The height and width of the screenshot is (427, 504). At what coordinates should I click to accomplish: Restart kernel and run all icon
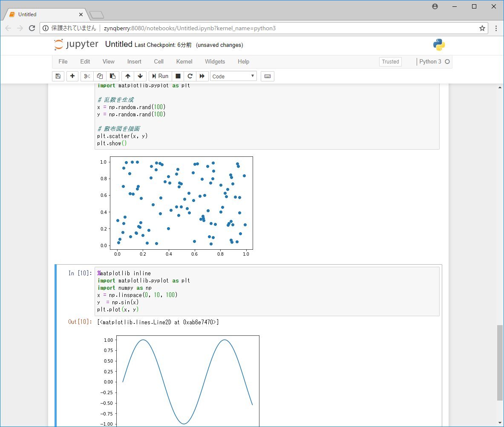[x=202, y=76]
